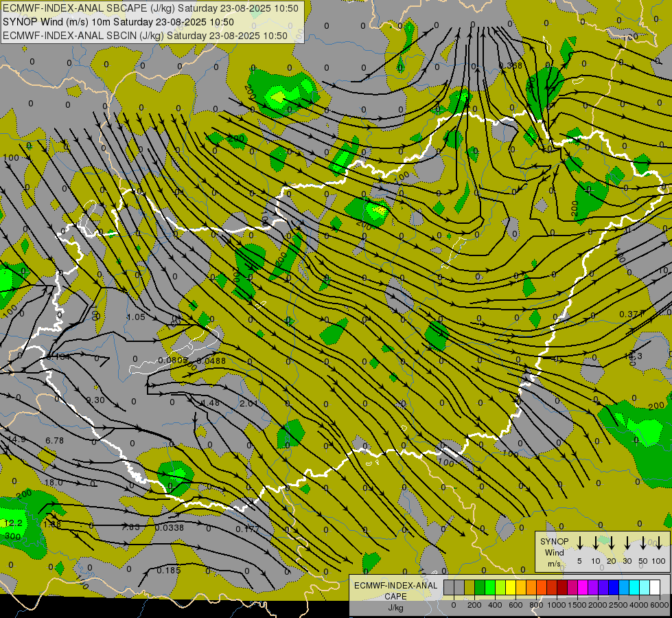
Task: Click the map value 0.194
Action: click(58, 357)
